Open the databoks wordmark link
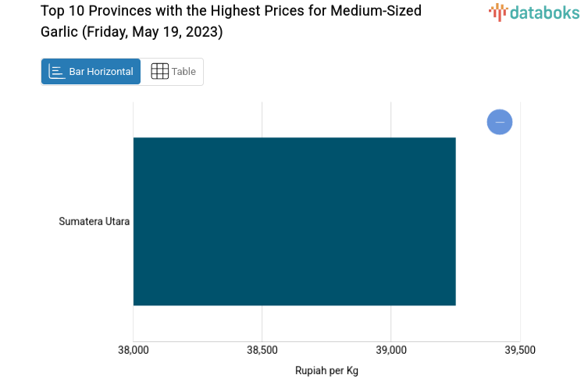 pos(545,12)
